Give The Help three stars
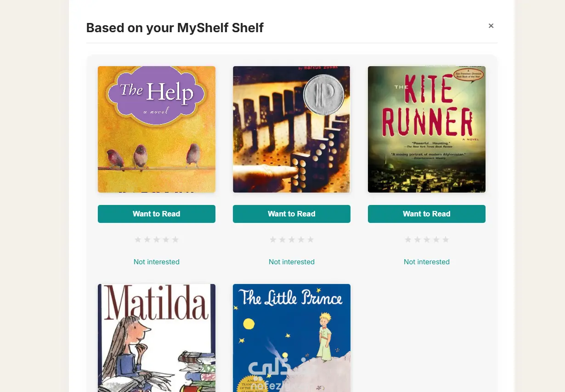The width and height of the screenshot is (565, 392). (x=157, y=239)
